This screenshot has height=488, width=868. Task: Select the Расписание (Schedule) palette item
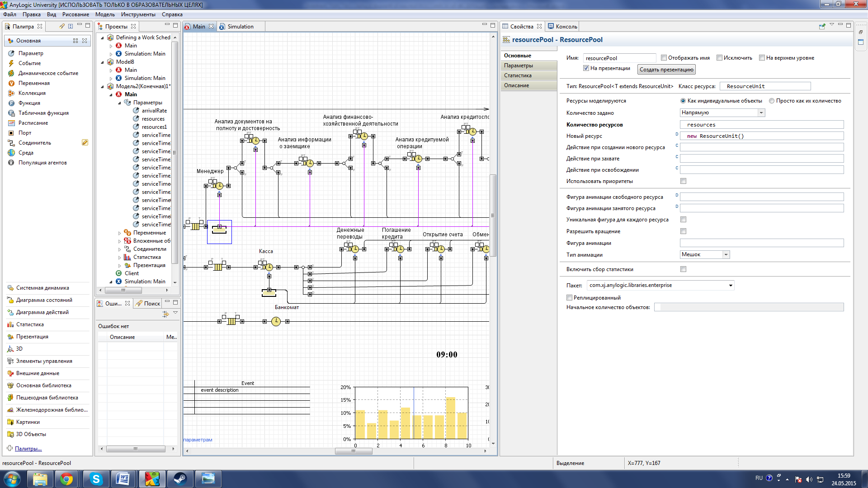click(x=33, y=123)
